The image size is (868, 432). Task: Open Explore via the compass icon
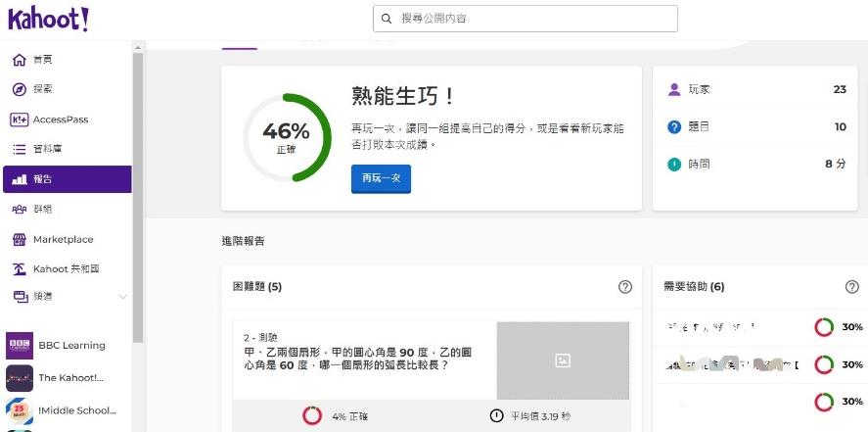tap(20, 89)
